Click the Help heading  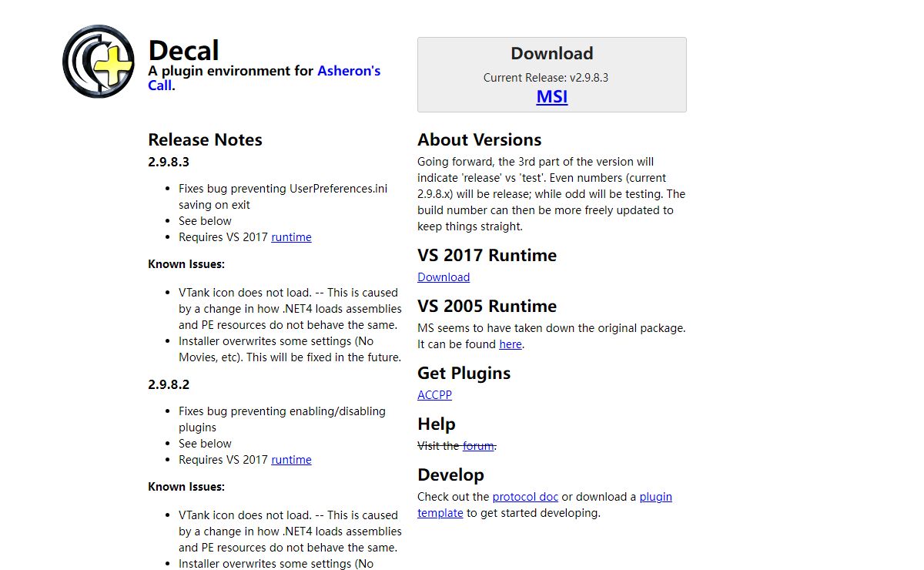pyautogui.click(x=437, y=424)
